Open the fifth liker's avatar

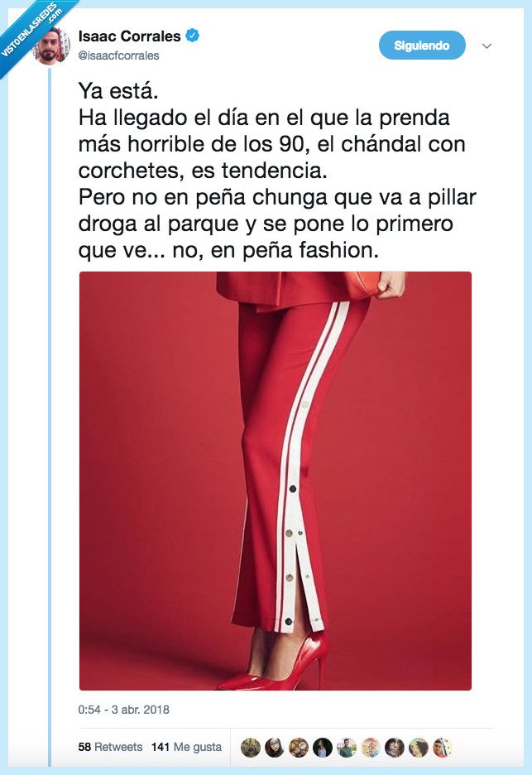tap(347, 748)
